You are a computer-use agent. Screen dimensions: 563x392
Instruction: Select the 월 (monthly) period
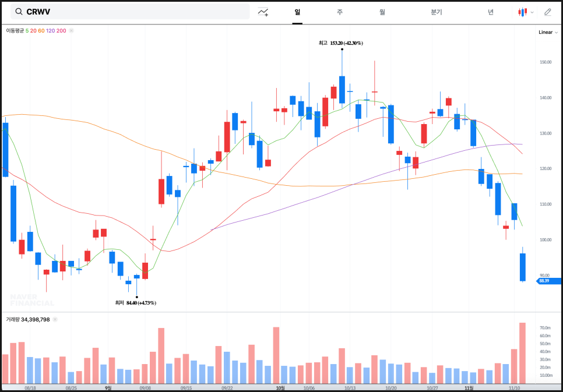point(382,12)
